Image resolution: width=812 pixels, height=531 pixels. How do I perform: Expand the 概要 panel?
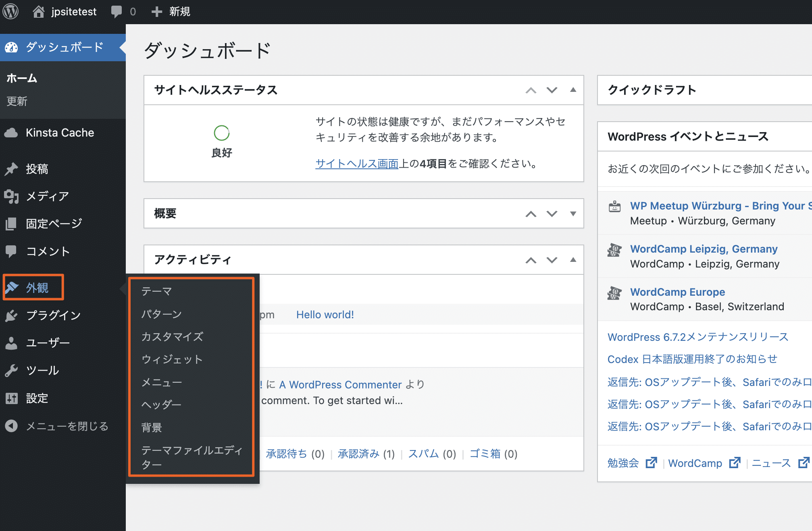pos(573,214)
